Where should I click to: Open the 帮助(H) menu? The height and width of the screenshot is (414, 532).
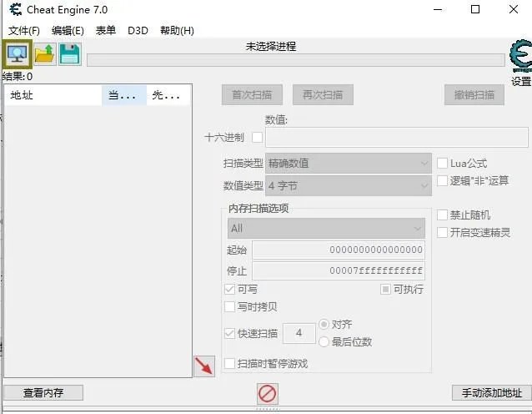[177, 31]
